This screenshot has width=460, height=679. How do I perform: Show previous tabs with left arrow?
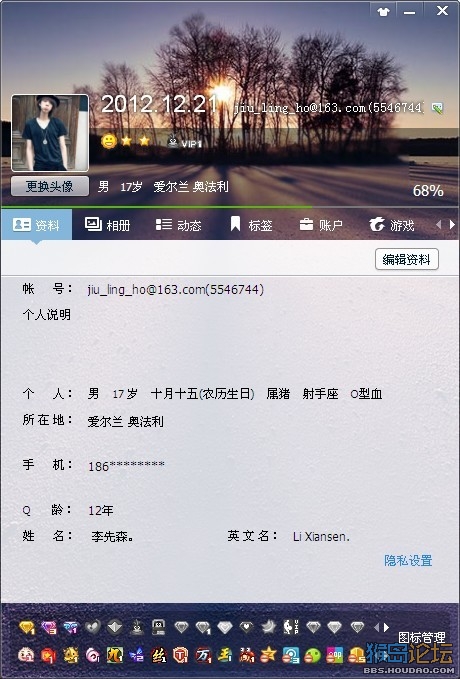coord(438,224)
